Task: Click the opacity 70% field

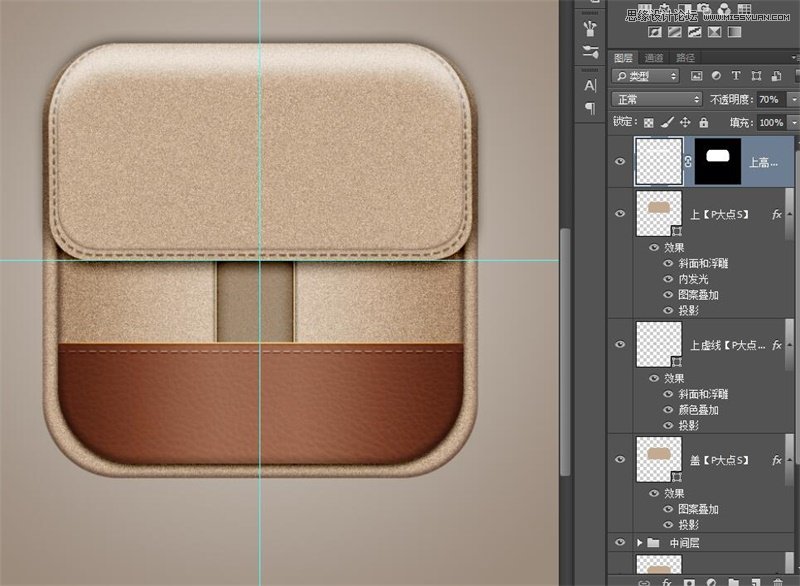Action: [x=771, y=99]
